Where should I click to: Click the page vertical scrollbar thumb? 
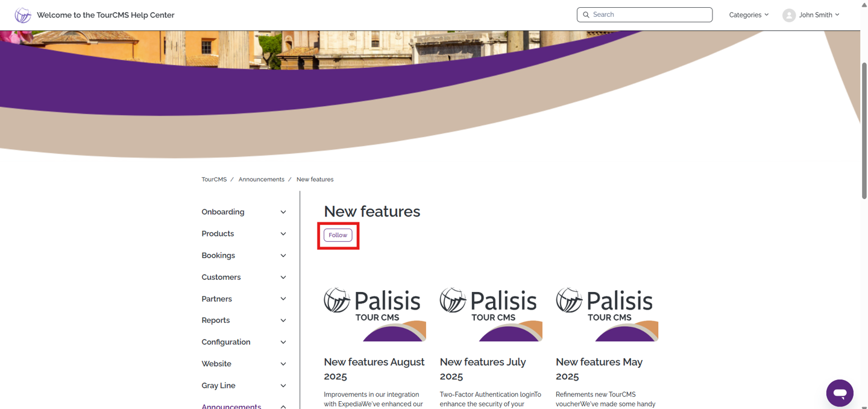[864, 130]
